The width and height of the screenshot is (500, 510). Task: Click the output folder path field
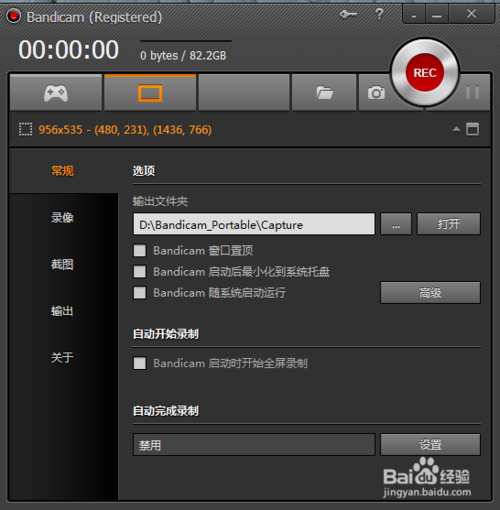pos(254,224)
